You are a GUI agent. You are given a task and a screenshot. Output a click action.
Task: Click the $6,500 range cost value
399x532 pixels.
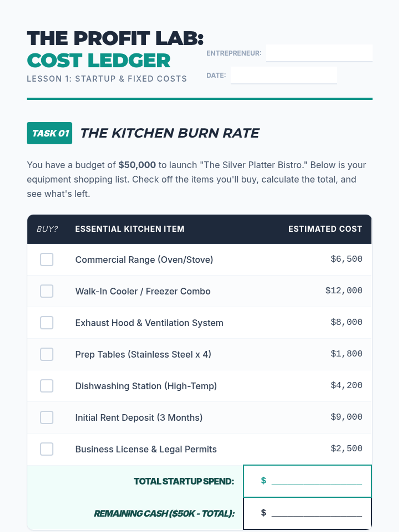point(346,259)
